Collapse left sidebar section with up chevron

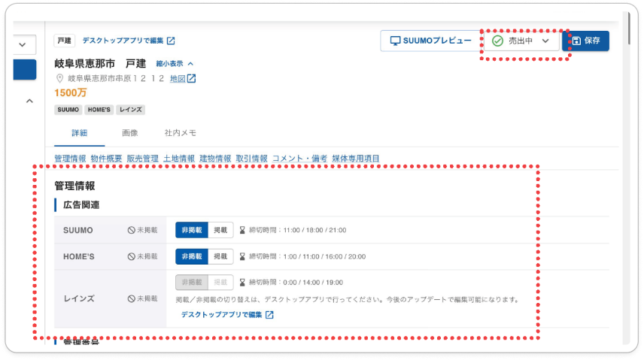(x=29, y=101)
